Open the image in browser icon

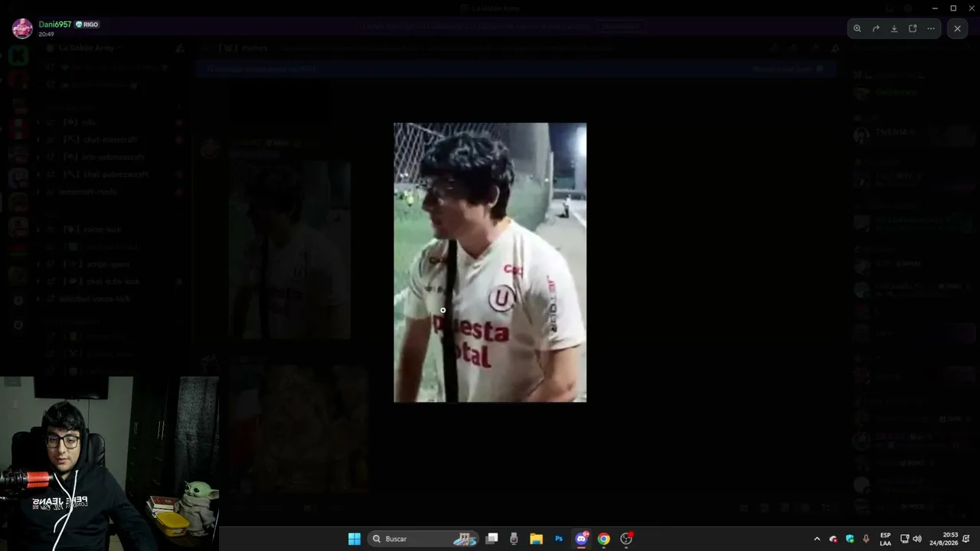tap(913, 28)
